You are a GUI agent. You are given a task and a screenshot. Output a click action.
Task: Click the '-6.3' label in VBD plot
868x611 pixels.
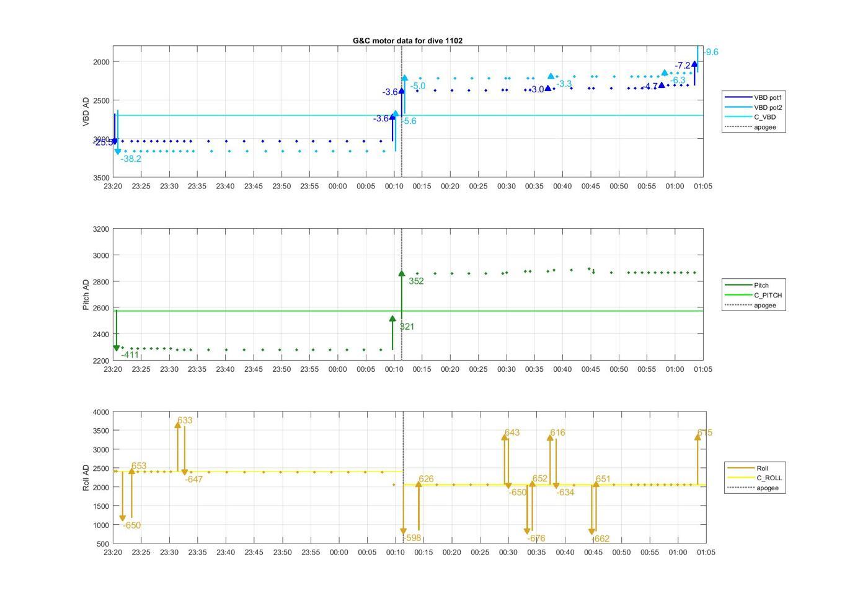[678, 80]
